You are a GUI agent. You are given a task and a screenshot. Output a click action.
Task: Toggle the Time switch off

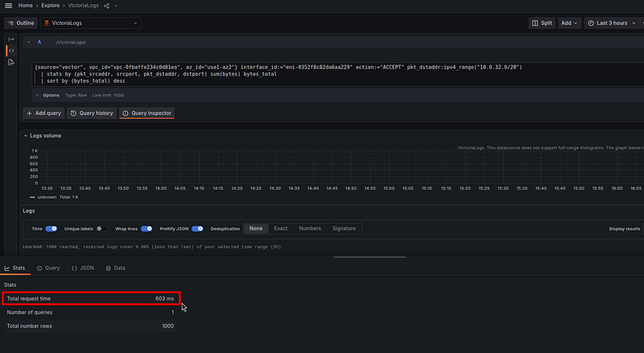(x=52, y=228)
